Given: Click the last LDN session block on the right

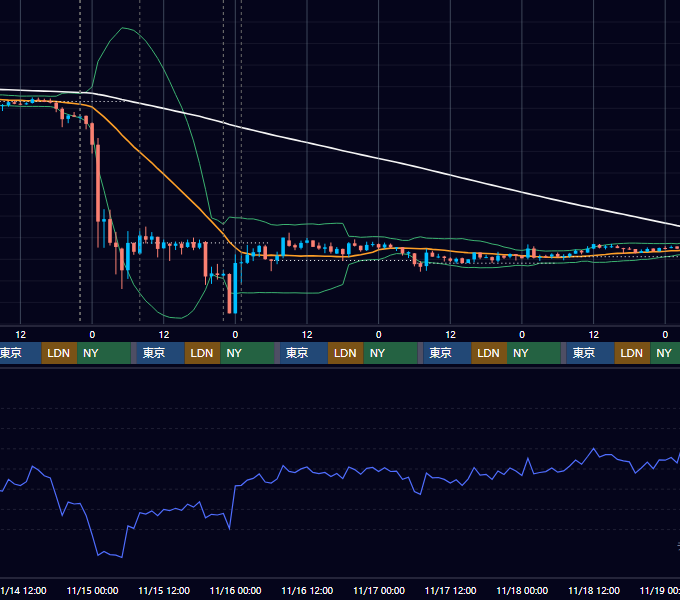Looking at the screenshot, I should [632, 353].
